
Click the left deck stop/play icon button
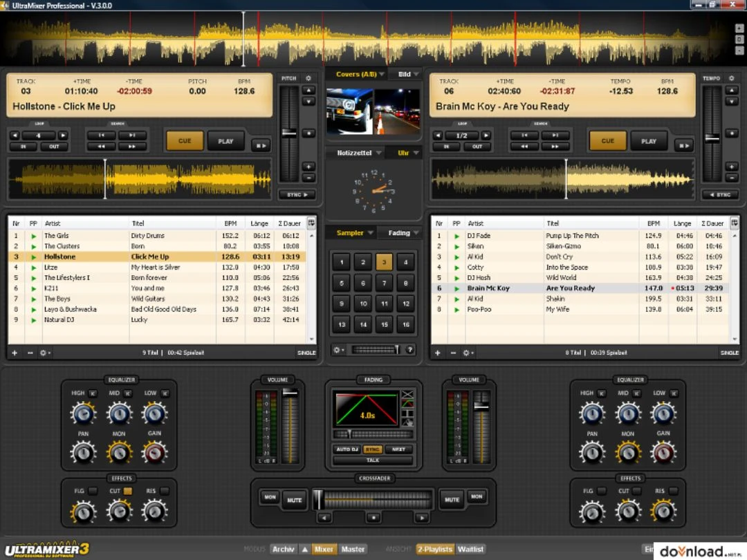coord(260,145)
